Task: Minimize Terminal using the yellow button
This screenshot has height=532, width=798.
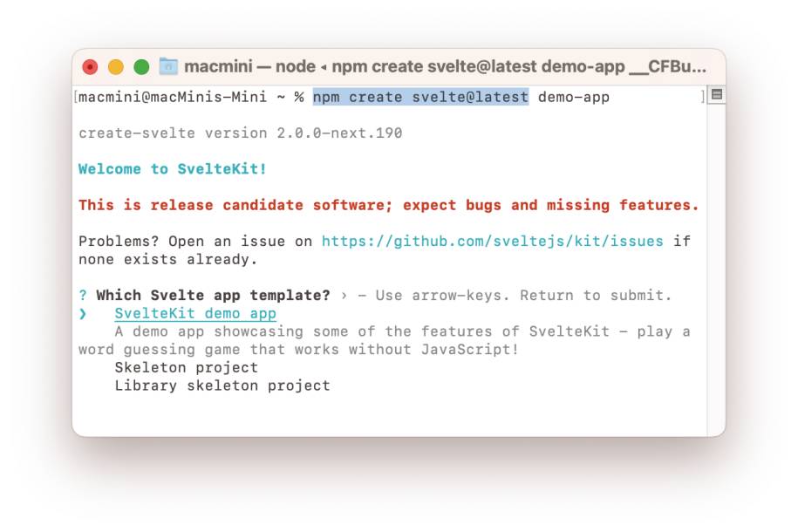Action: pos(115,66)
